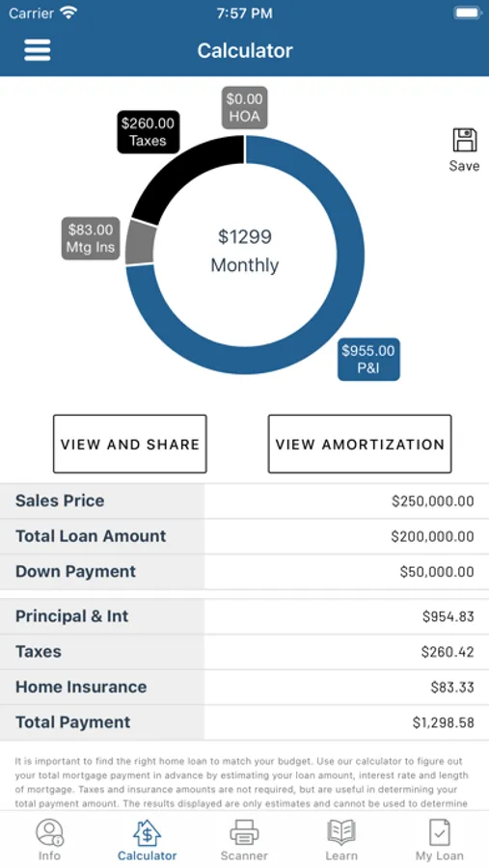This screenshot has width=489, height=868.
Task: Open the My Loan document icon
Action: click(x=439, y=832)
